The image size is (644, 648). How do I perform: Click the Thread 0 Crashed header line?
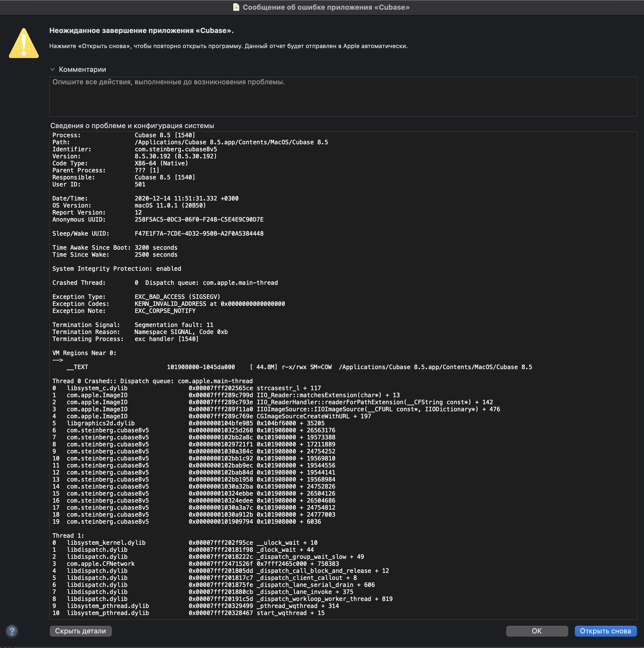pos(152,381)
